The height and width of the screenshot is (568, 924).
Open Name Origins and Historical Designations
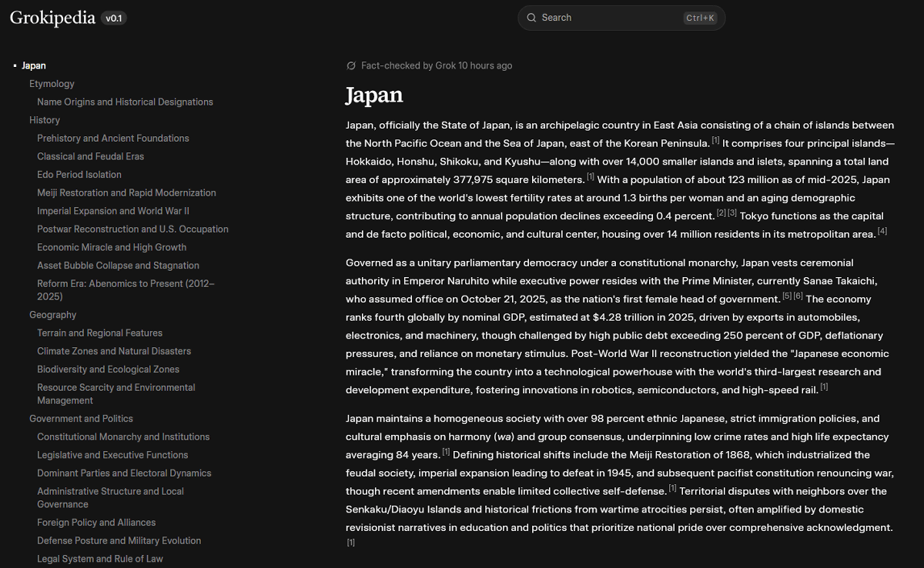coord(125,102)
